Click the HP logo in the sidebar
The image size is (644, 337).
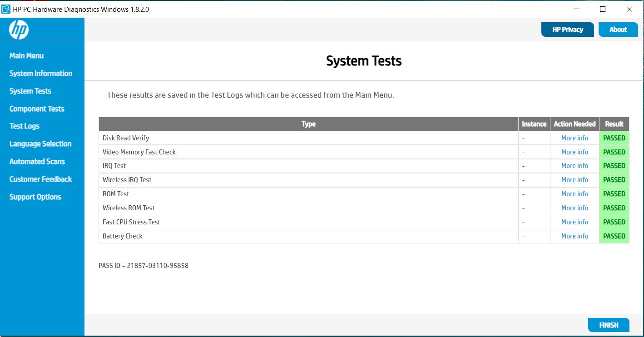coord(18,29)
